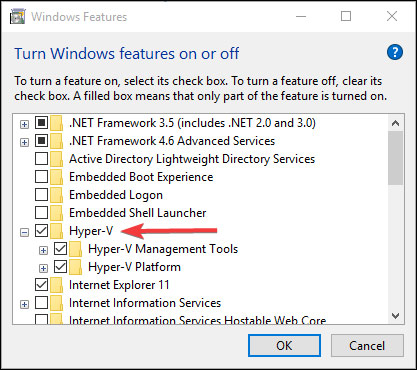Click the Internet Explorer 11 folder icon
The image size is (417, 370).
click(57, 285)
